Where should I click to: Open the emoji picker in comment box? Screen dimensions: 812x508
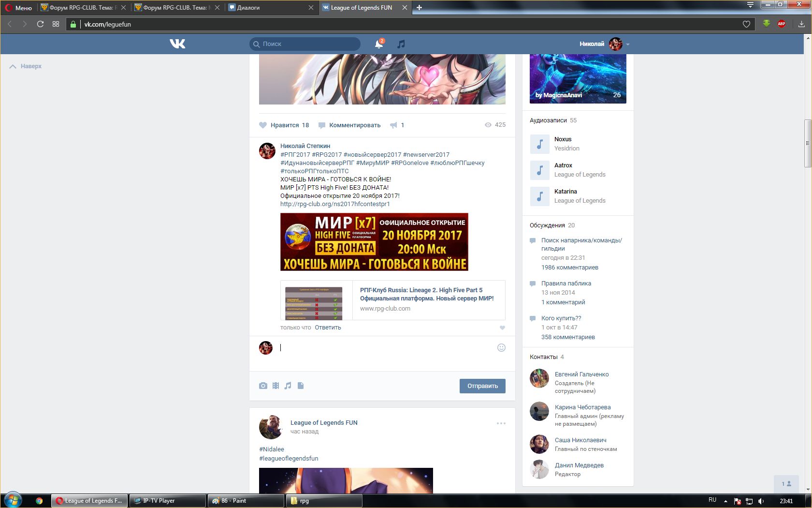click(501, 347)
